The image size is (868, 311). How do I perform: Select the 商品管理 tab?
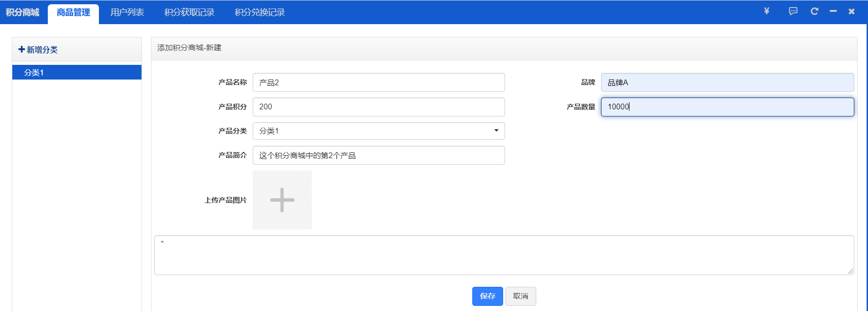[73, 12]
